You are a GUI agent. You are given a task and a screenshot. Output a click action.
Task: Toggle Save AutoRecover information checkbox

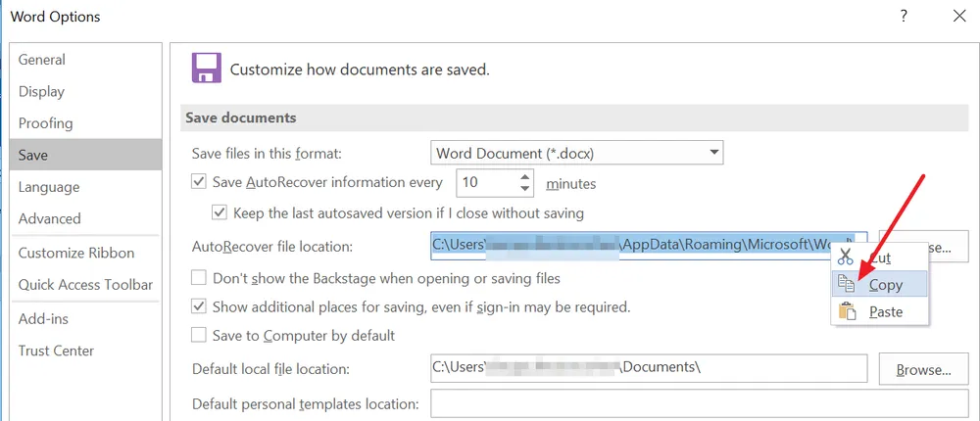point(199,182)
